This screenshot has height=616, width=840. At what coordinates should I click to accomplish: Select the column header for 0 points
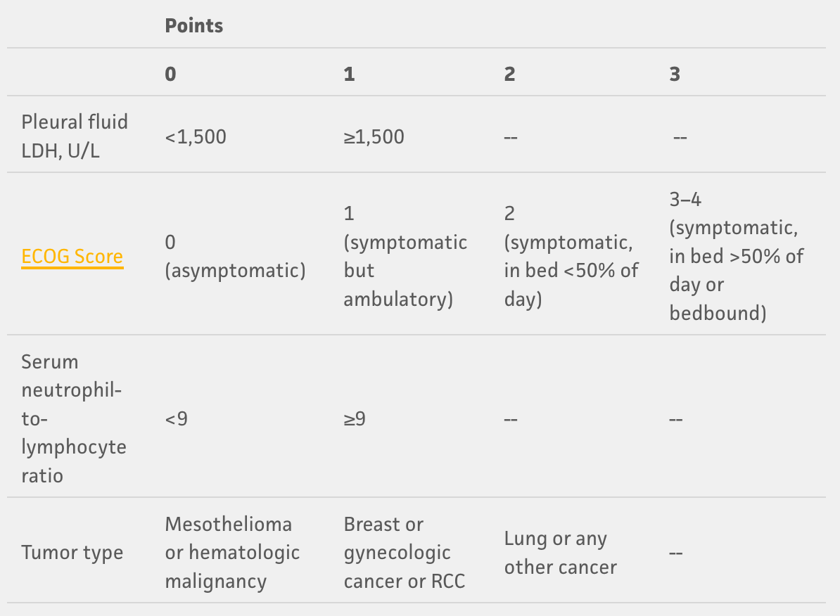[171, 74]
